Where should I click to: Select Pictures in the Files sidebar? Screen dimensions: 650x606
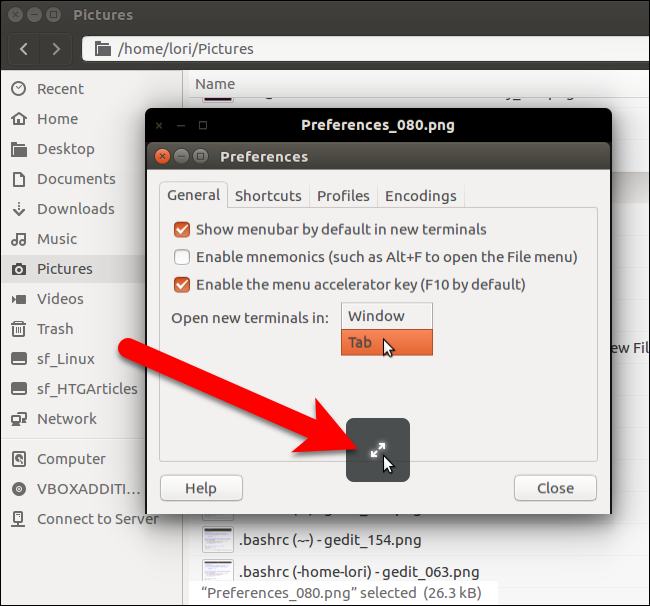(74, 269)
